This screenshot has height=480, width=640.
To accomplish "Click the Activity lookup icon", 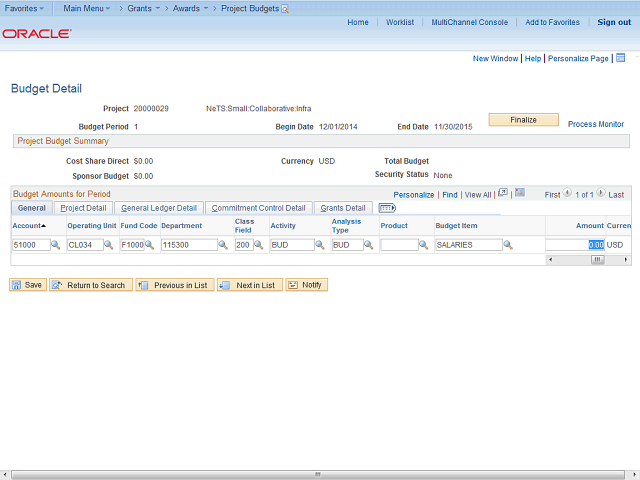I will [x=320, y=245].
